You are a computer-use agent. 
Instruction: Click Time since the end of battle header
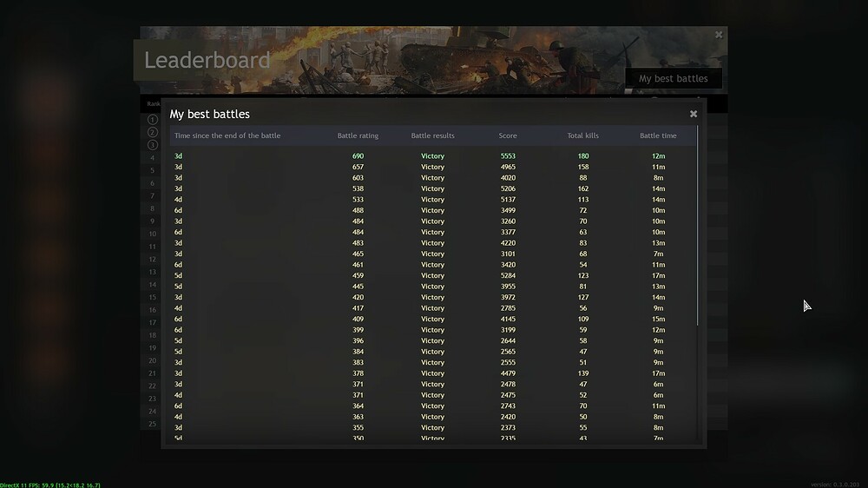click(227, 135)
